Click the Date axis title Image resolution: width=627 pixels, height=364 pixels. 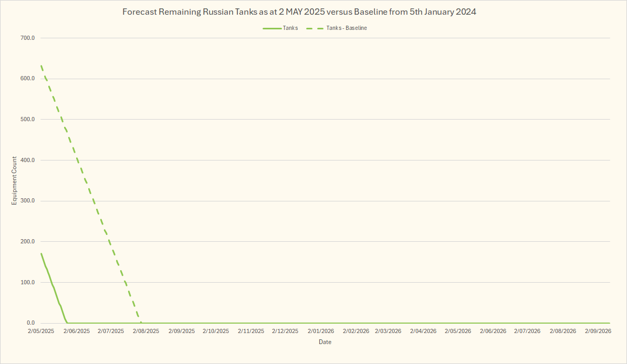pyautogui.click(x=325, y=342)
